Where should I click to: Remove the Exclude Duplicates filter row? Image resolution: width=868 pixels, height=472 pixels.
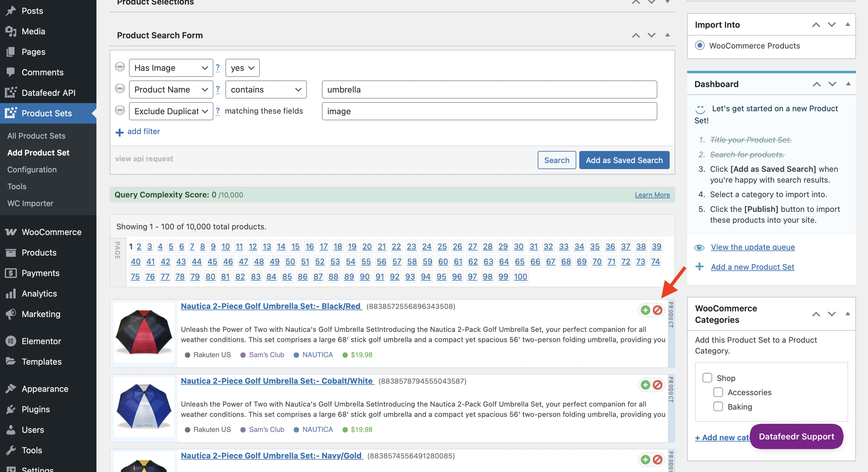[120, 110]
